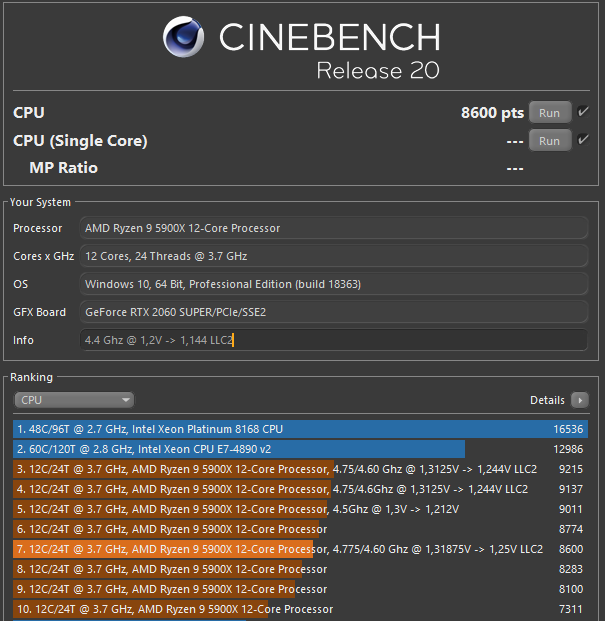Image resolution: width=605 pixels, height=621 pixels.
Task: Run the CPU multi-core benchmark
Action: pyautogui.click(x=550, y=112)
